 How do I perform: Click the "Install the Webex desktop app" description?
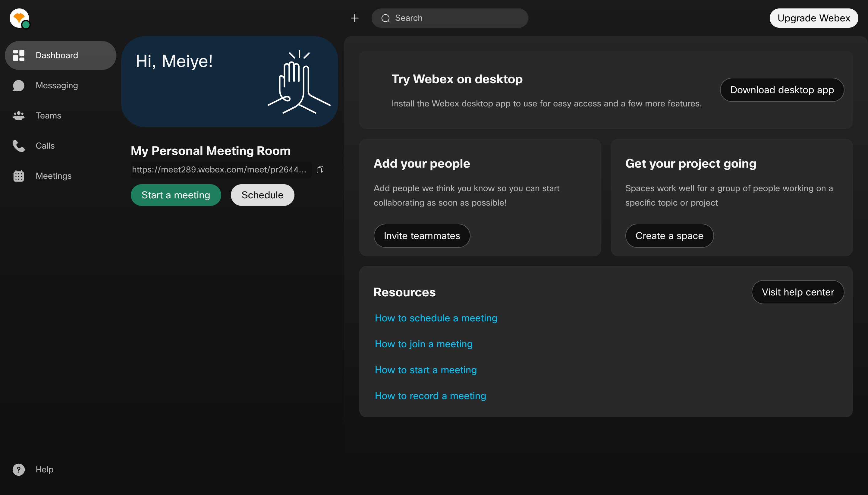[x=546, y=104]
